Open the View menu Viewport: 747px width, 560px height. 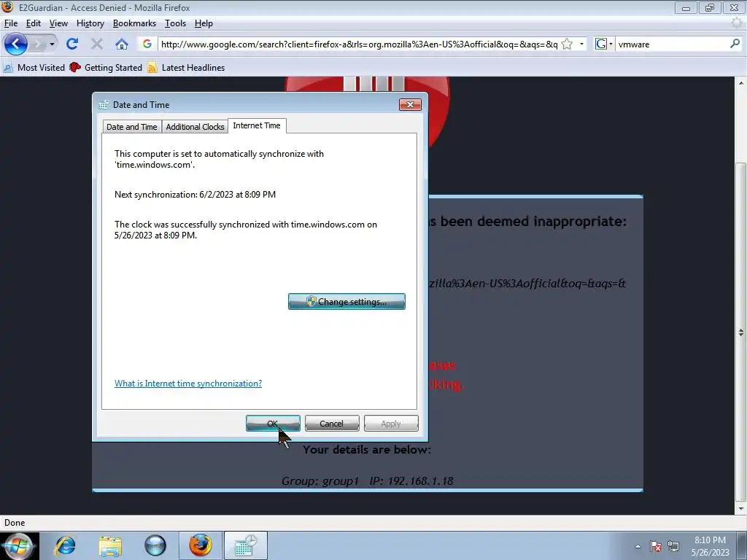58,23
